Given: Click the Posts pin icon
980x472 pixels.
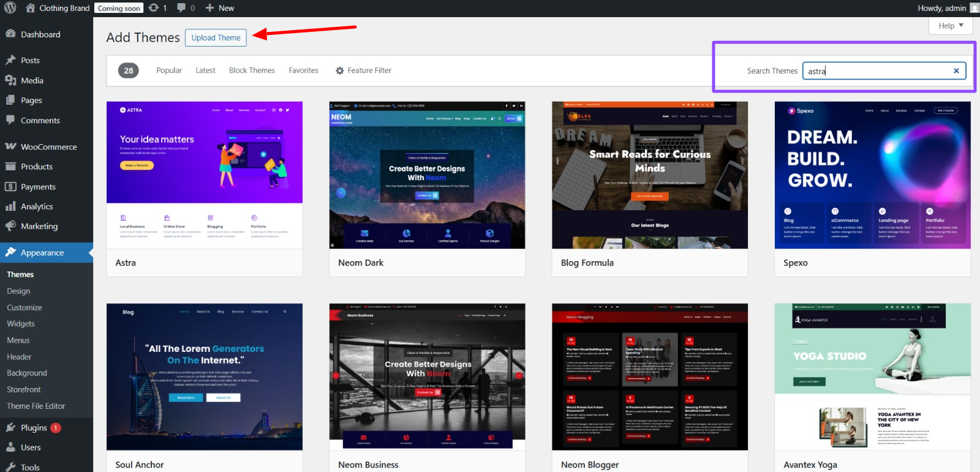Looking at the screenshot, I should 10,60.
